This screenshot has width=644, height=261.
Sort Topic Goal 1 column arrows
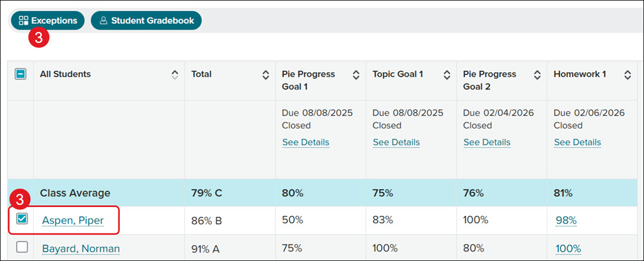[446, 75]
